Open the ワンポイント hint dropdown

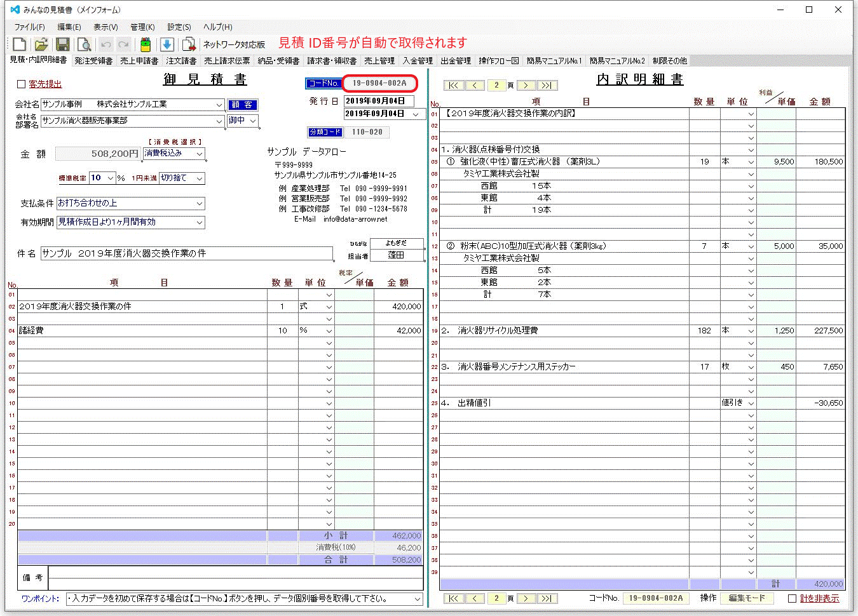click(x=418, y=599)
